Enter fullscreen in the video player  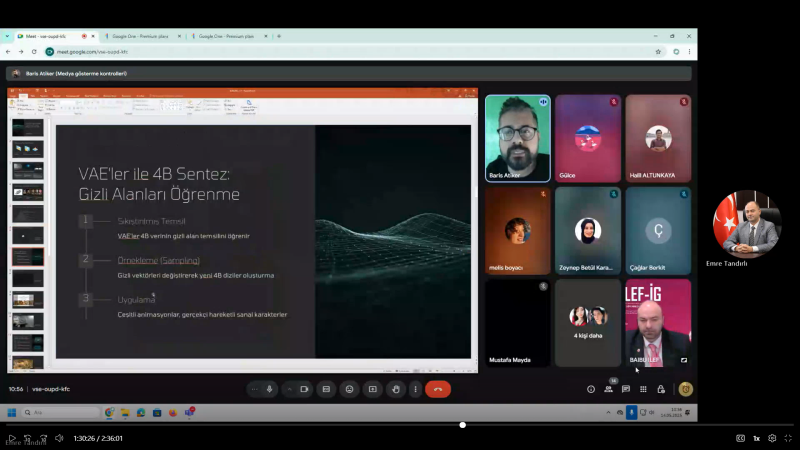(x=788, y=438)
